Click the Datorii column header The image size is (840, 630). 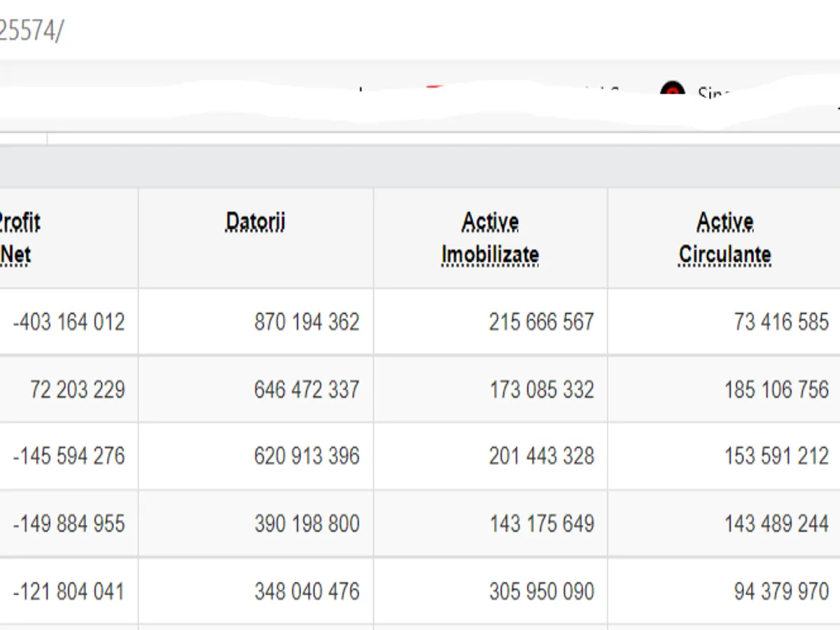tap(255, 223)
